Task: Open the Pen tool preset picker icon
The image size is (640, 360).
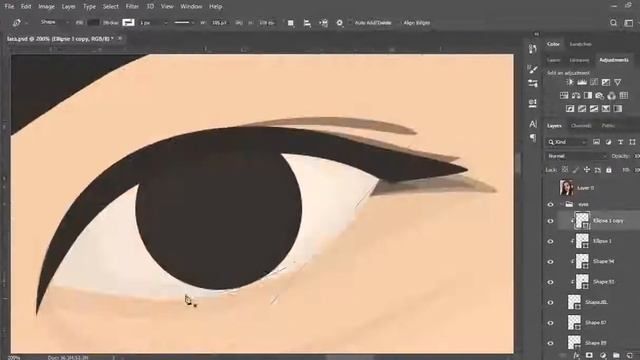Action: [17, 23]
